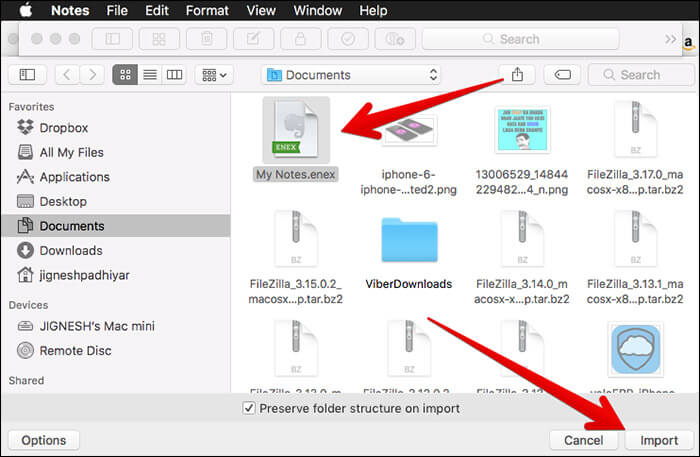
Task: Select JIGNESH's Mac mini device
Action: tap(116, 326)
